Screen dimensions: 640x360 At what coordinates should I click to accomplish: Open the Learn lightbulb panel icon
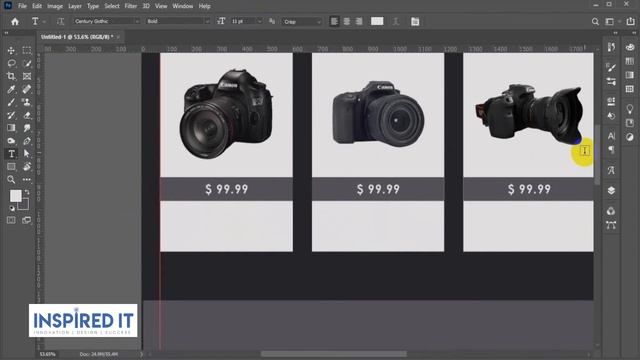(630, 109)
